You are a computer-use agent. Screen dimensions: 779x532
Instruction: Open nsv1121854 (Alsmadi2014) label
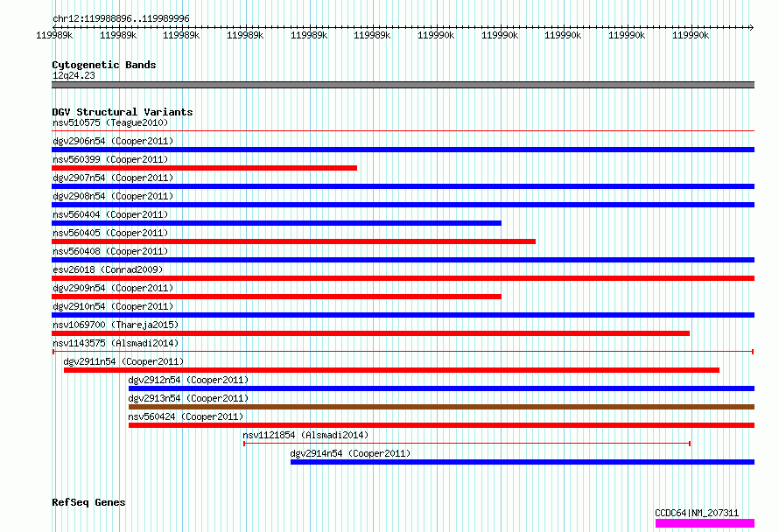point(305,435)
